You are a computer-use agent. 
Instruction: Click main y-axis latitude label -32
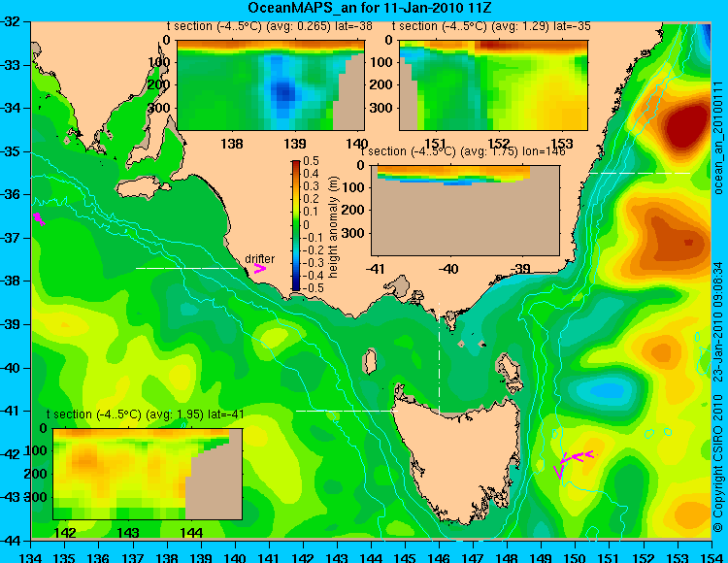(x=11, y=21)
